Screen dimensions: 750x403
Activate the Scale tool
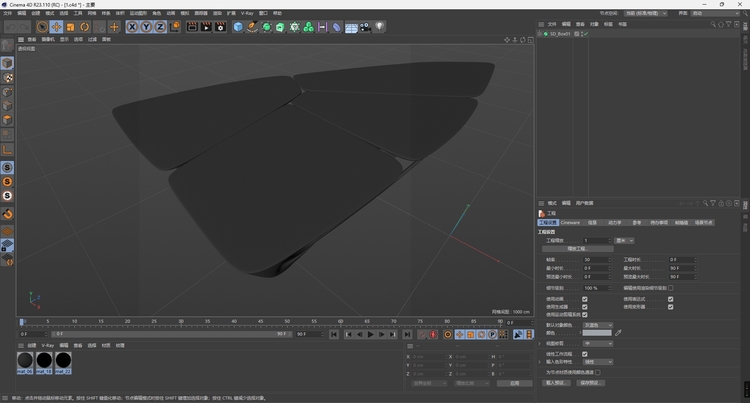click(x=71, y=27)
